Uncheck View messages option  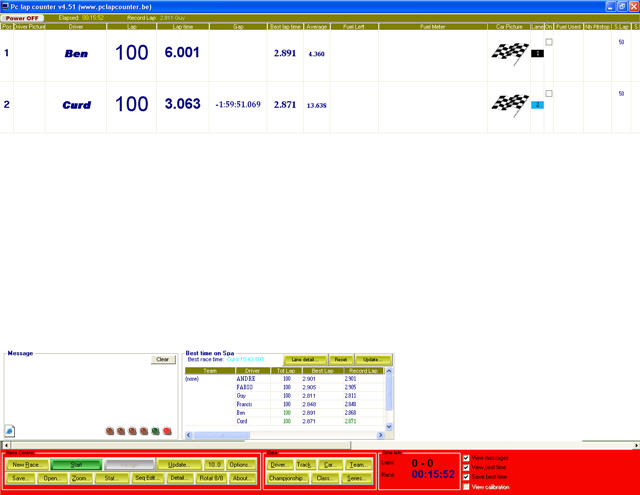point(466,458)
